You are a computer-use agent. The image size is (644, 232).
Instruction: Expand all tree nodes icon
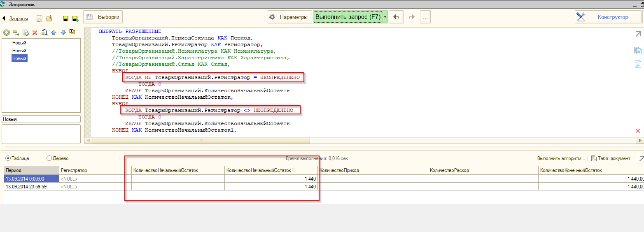pos(72,32)
